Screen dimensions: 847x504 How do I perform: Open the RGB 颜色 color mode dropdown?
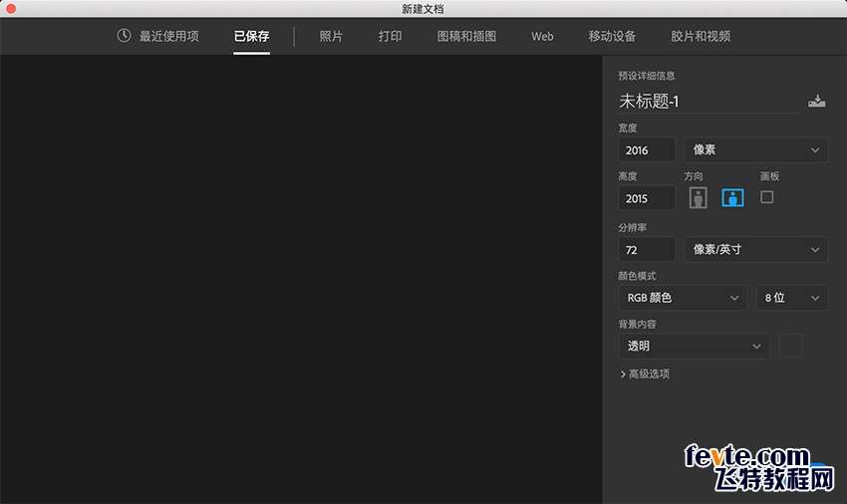coord(682,298)
